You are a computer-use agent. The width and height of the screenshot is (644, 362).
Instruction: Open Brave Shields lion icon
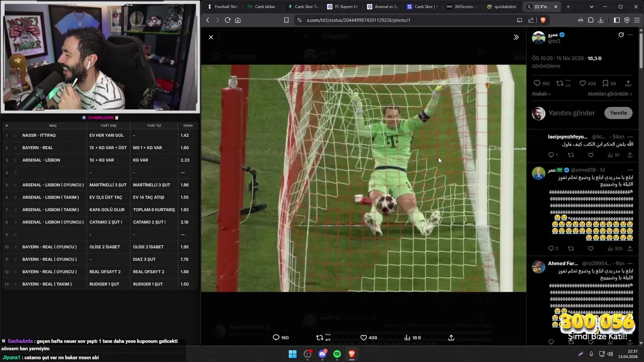pos(543,20)
